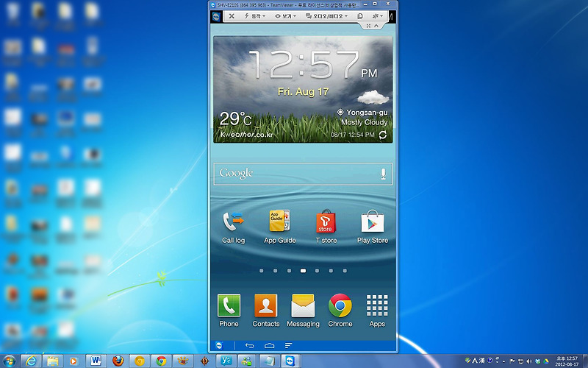Show hidden system tray icons
This screenshot has width=588, height=368.
(x=503, y=361)
